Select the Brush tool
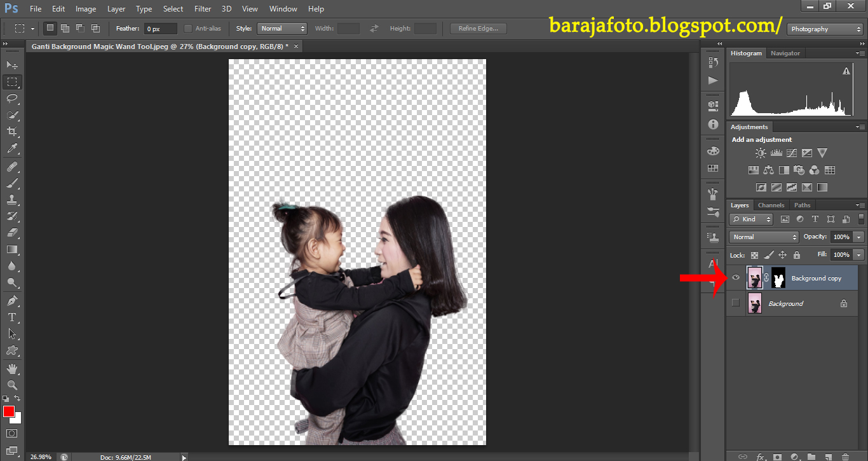 click(x=12, y=183)
